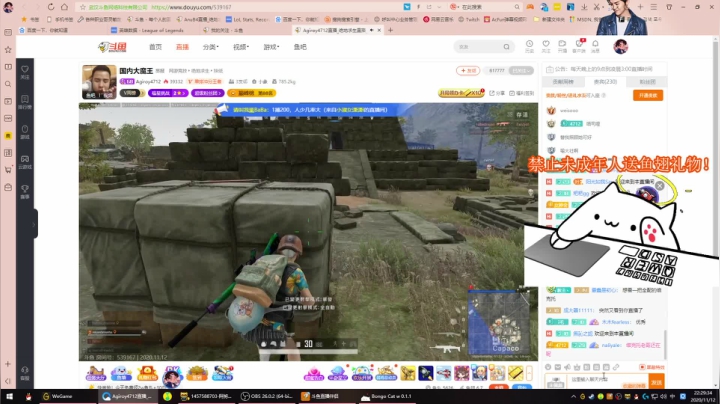Bookmark the page with the address bar star
Image resolution: width=720 pixels, height=404 pixels.
(83, 7)
